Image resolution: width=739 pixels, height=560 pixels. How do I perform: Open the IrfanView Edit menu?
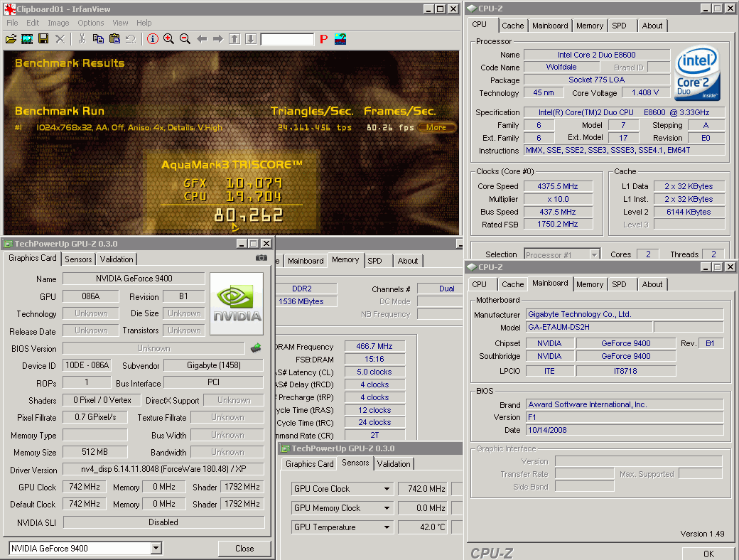[33, 23]
